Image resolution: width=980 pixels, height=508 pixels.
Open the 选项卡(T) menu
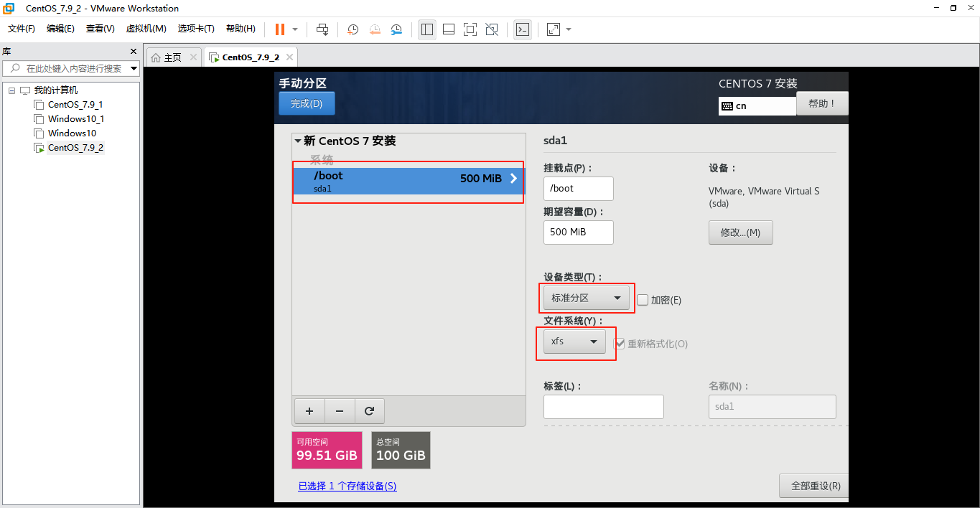[x=196, y=29]
